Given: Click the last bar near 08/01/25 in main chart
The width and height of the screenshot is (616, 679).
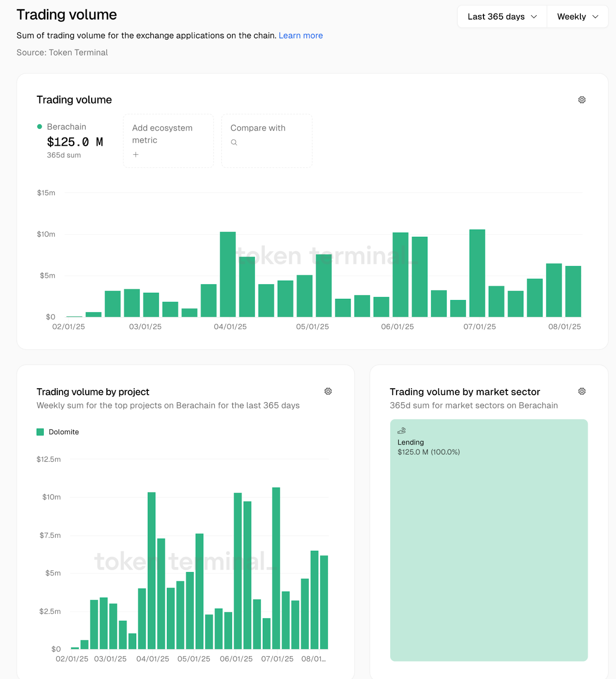Looking at the screenshot, I should tap(573, 292).
